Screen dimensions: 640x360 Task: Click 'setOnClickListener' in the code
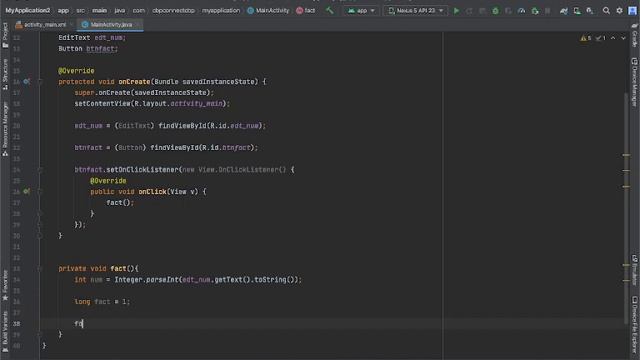[x=142, y=169]
